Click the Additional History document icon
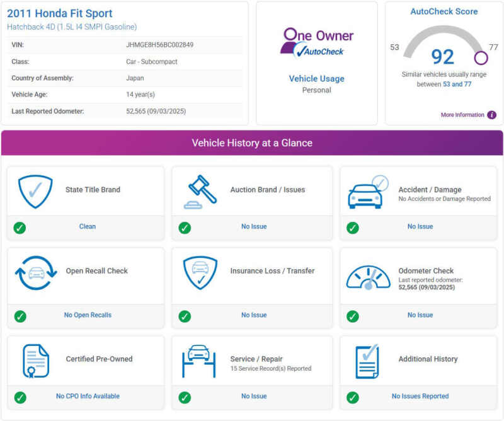The image size is (504, 421). point(367,361)
